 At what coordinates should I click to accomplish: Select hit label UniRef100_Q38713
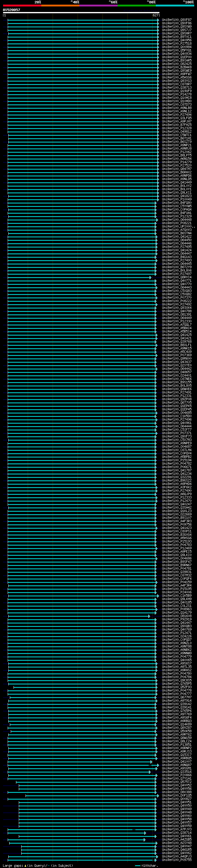[x=177, y=88]
